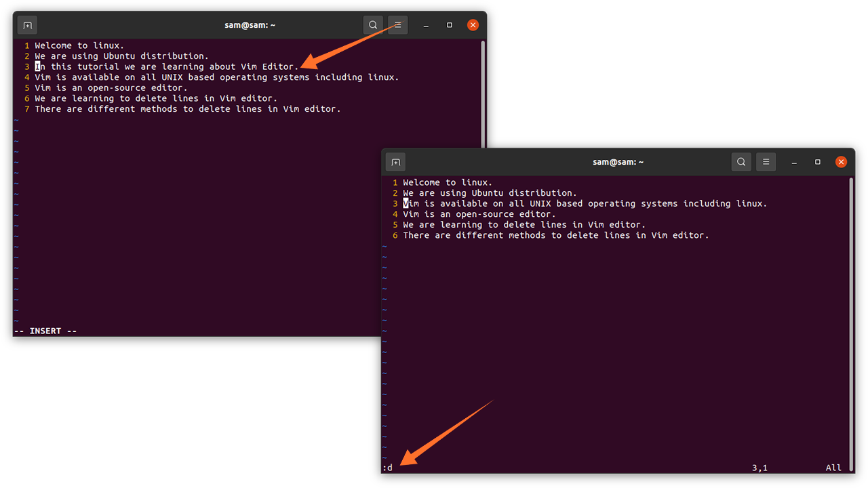868x488 pixels.
Task: Click the close button of the back terminal
Action: (x=842, y=162)
